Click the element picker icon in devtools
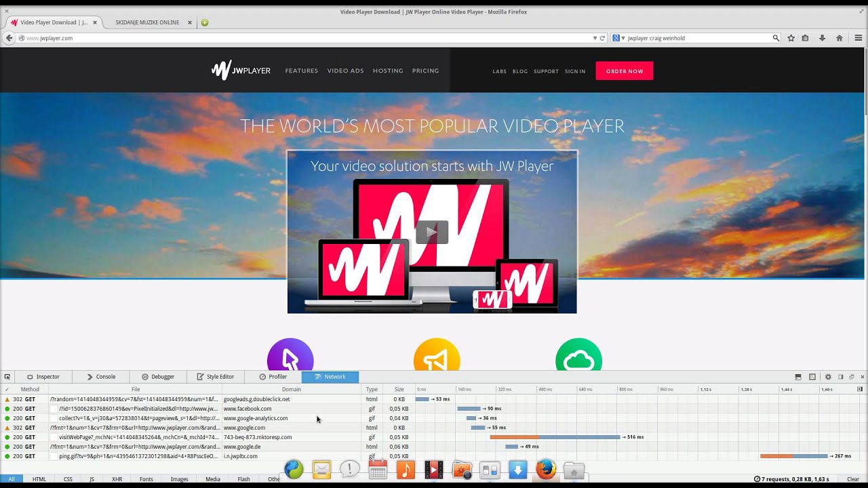 (7, 377)
